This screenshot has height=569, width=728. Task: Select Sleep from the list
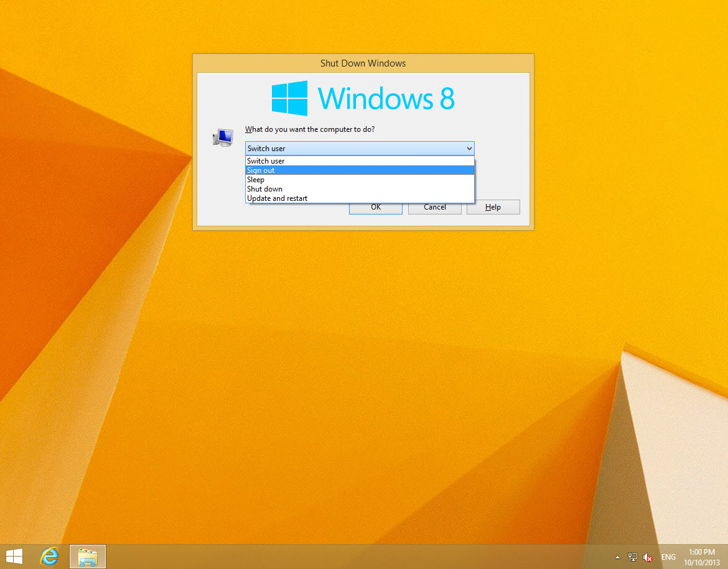(256, 180)
